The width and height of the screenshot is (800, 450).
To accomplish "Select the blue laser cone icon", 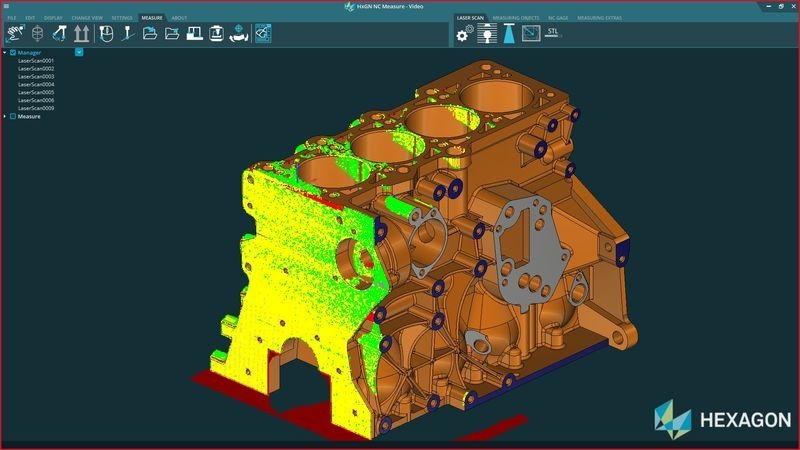I will tap(510, 35).
